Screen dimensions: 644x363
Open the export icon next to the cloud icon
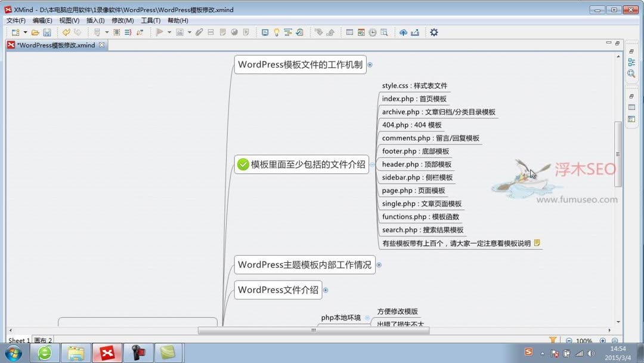(416, 32)
